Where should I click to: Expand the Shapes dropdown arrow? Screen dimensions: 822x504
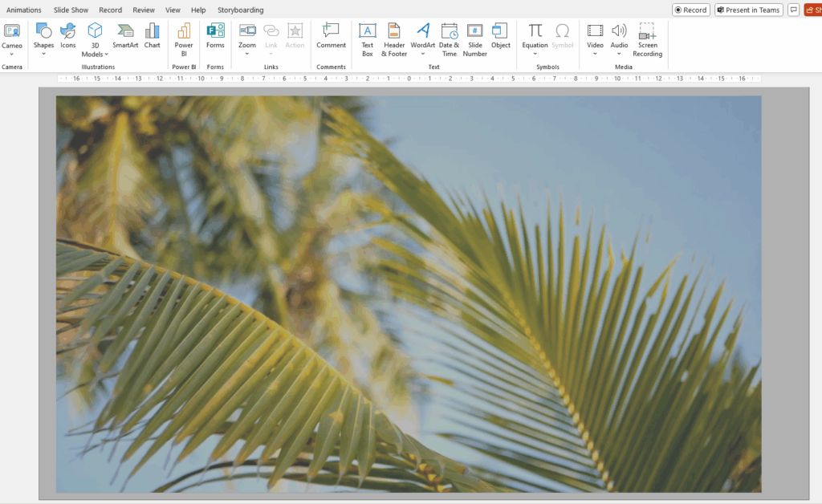[x=43, y=54]
